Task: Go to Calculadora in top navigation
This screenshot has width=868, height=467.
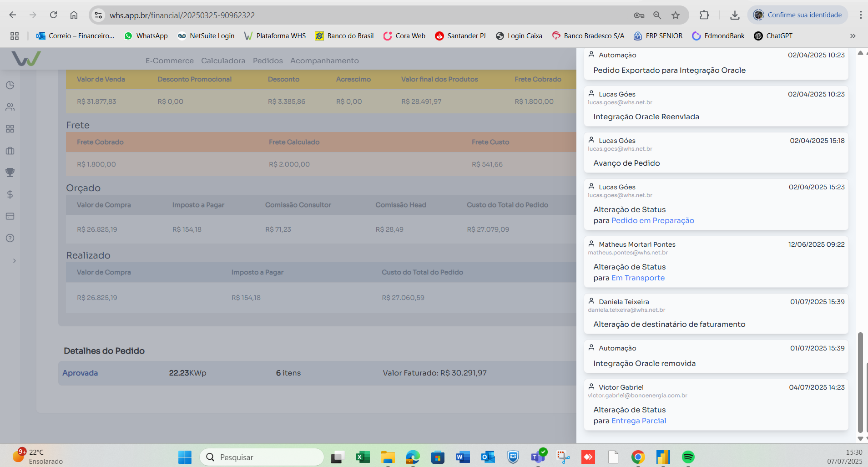Action: pos(223,61)
